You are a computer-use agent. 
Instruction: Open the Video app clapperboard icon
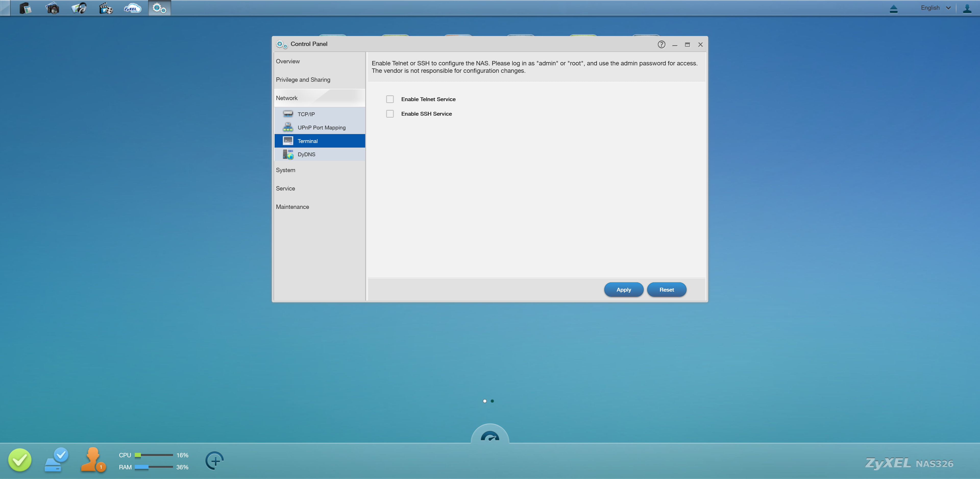pos(106,8)
